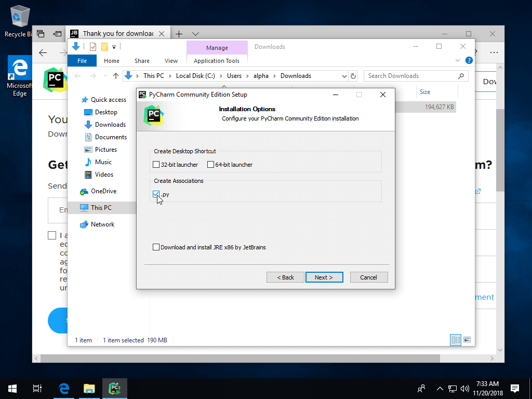Click the Edge back navigation arrow
The image size is (532, 399).
[43, 52]
